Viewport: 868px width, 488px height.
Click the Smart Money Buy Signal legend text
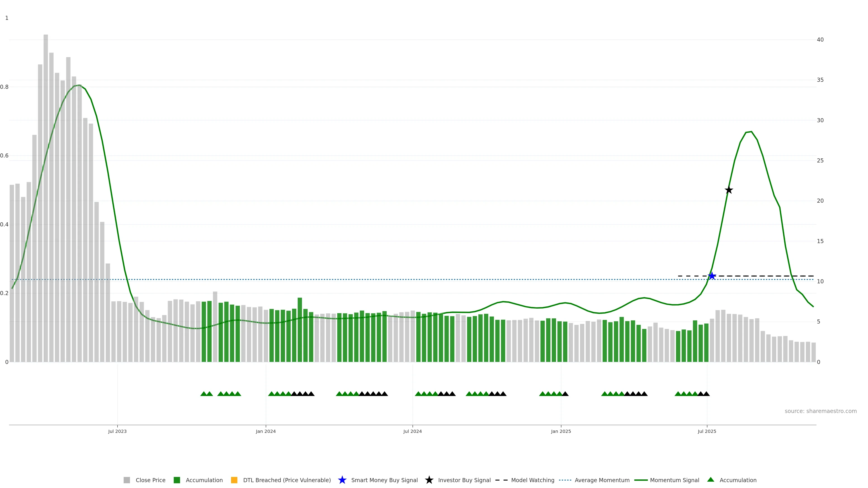click(x=384, y=480)
